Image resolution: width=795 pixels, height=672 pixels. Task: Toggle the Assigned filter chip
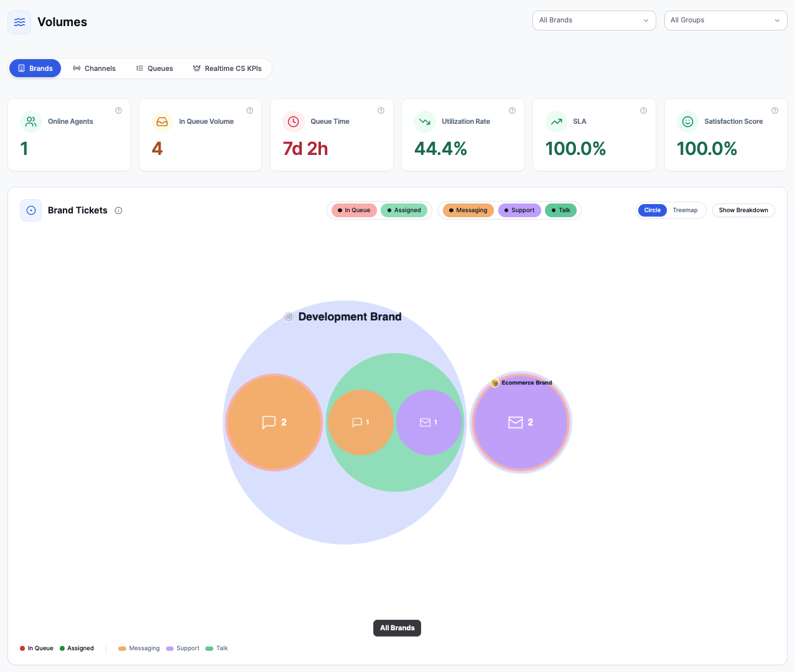(404, 210)
